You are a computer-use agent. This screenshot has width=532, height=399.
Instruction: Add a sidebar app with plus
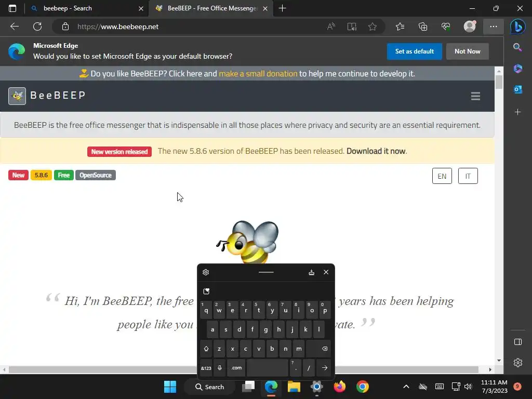pos(518,112)
